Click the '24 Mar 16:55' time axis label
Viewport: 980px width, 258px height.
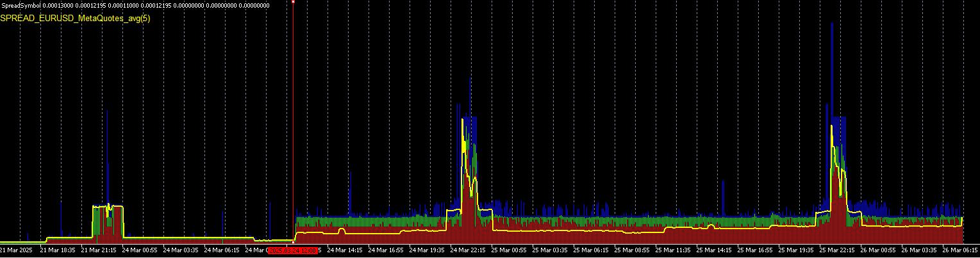pos(386,250)
